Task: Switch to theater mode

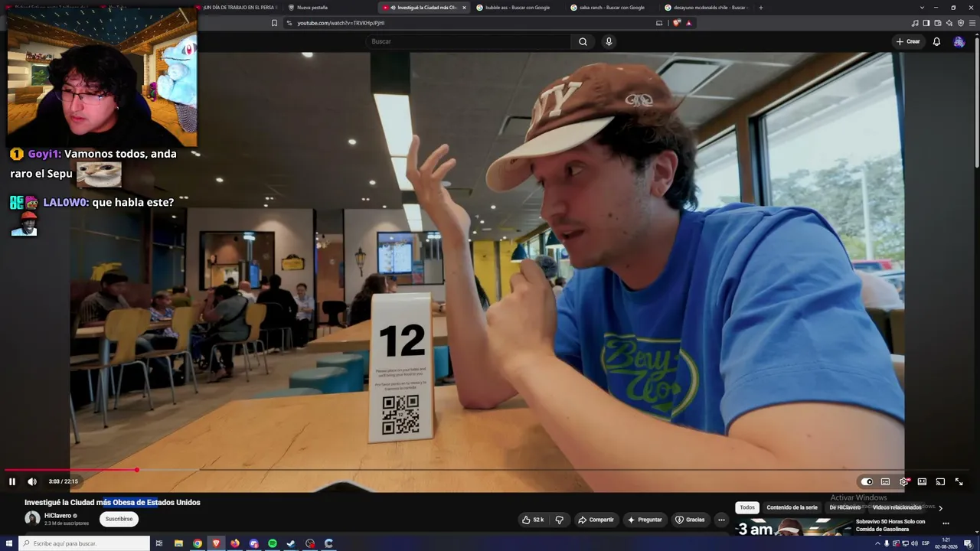Action: tap(922, 481)
